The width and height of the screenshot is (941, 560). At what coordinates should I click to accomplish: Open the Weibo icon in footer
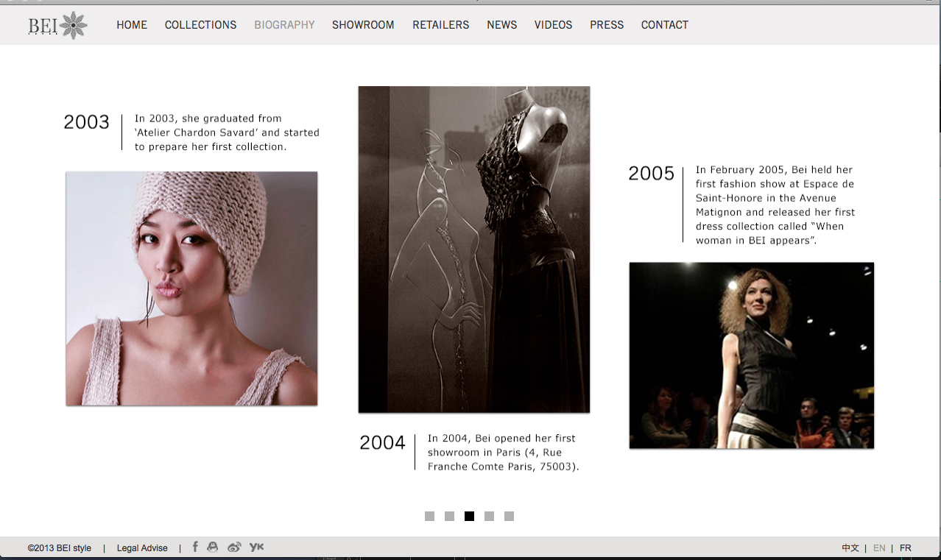234,547
